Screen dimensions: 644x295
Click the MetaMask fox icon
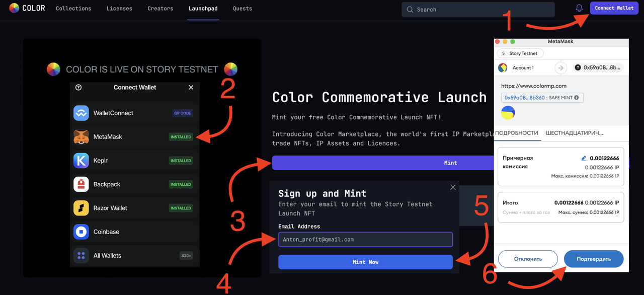[x=81, y=137]
